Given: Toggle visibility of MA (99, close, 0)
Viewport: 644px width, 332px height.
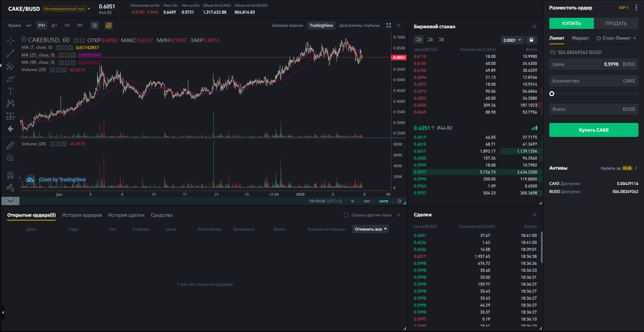Looking at the screenshot, I should [x=61, y=63].
